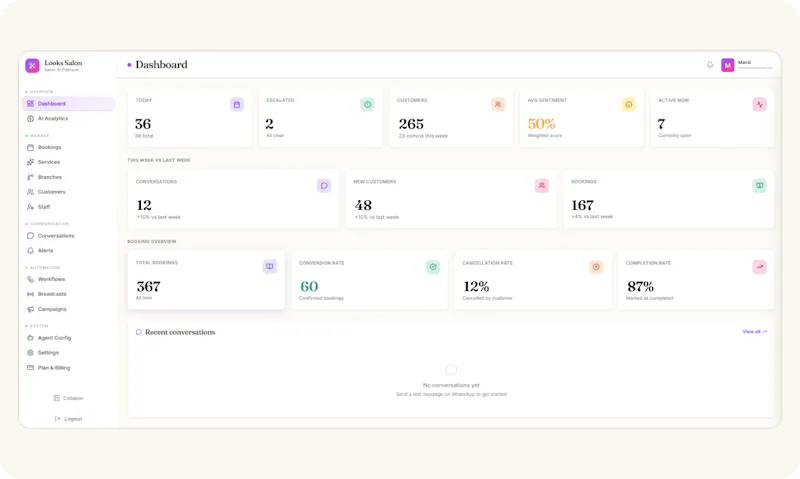
Task: Click the Completion Rate trend icon
Action: (760, 267)
